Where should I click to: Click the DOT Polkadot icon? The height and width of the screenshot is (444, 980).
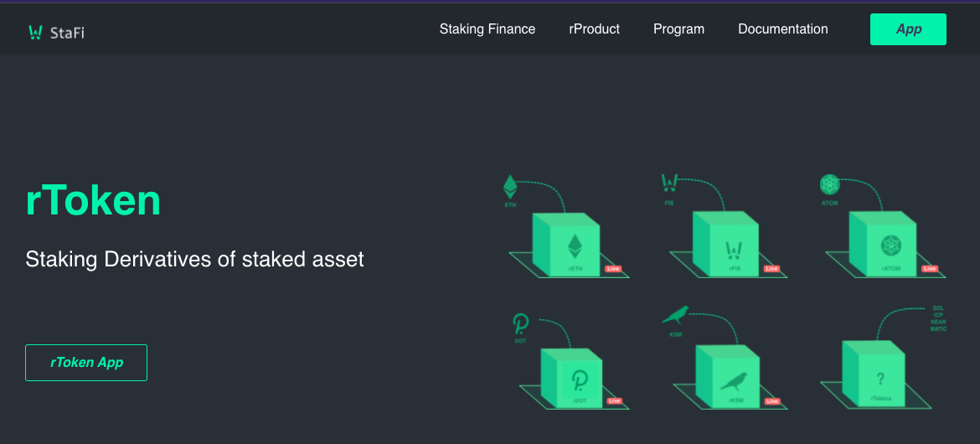pyautogui.click(x=521, y=324)
